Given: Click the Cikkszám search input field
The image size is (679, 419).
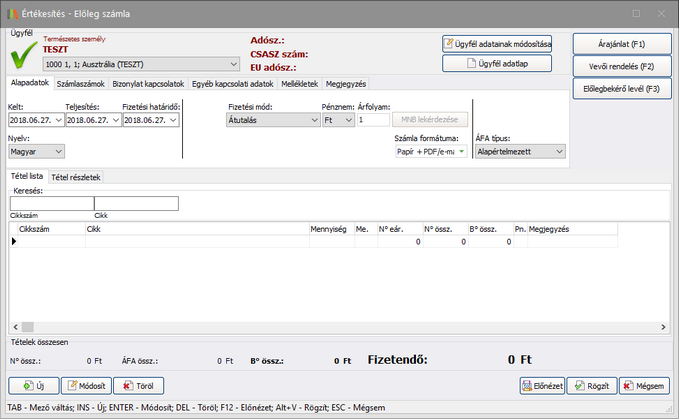Looking at the screenshot, I should [x=51, y=204].
